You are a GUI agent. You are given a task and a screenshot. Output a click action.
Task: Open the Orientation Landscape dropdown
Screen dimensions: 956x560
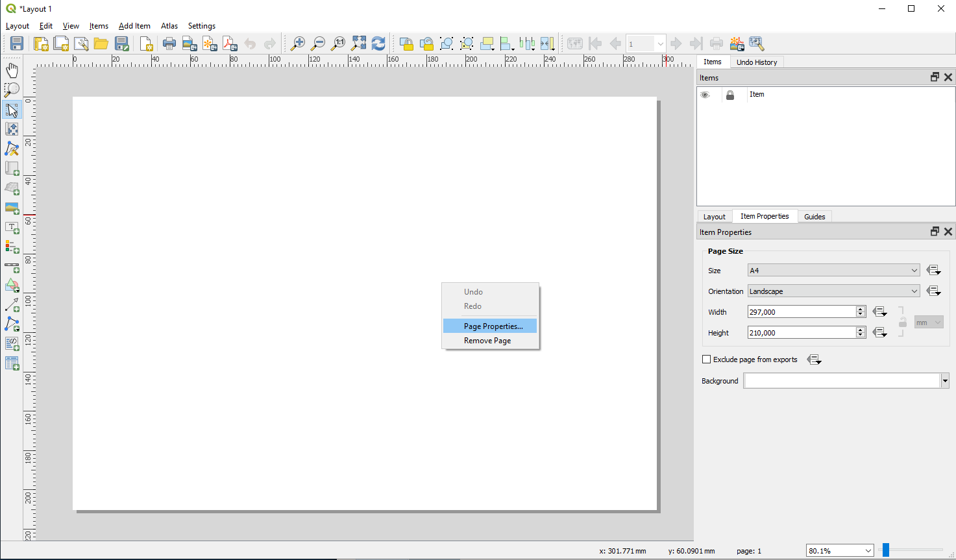[x=833, y=291]
